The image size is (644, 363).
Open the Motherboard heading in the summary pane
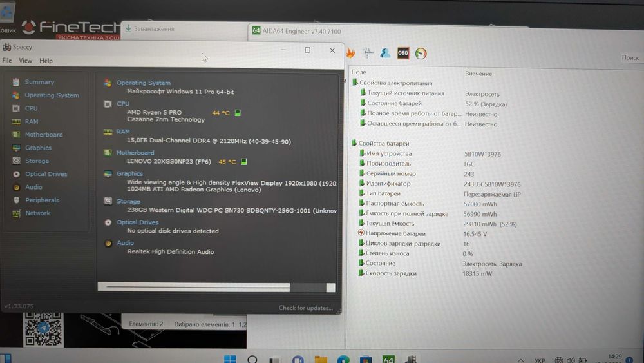click(x=135, y=153)
